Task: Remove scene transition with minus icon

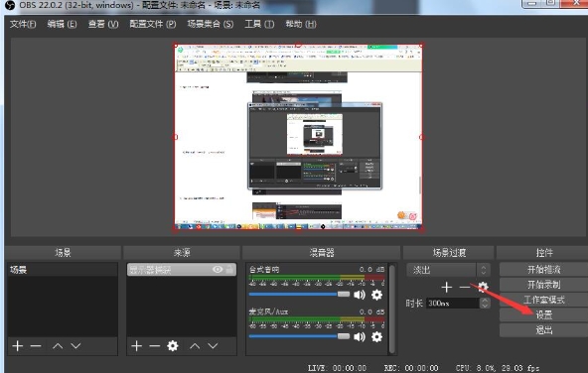Action: coord(465,288)
